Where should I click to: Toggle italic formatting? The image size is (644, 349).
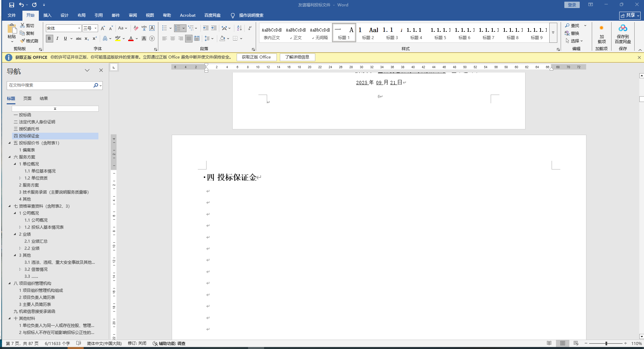click(57, 38)
